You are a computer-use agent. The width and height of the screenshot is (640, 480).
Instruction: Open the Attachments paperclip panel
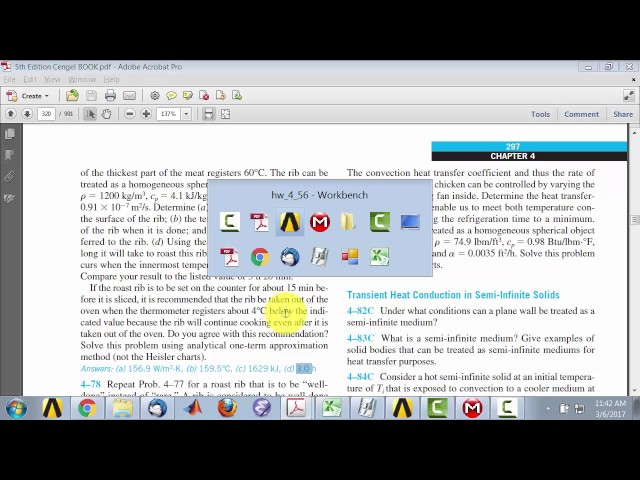pos(10,177)
